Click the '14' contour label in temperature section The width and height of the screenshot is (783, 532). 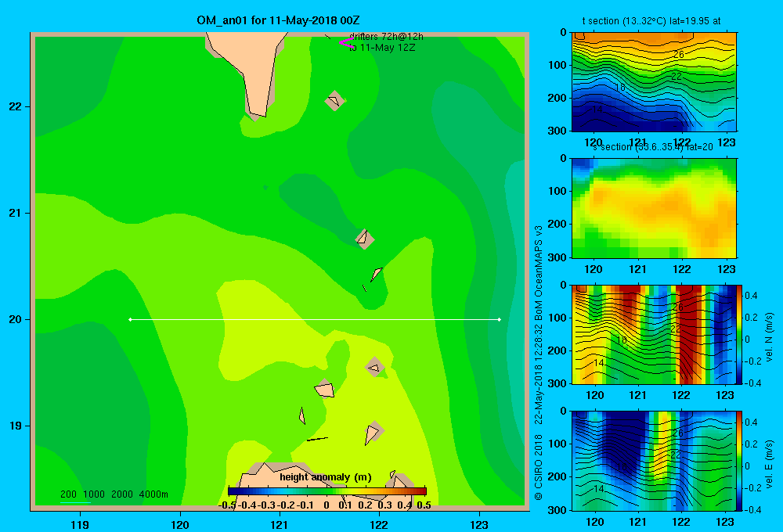pyautogui.click(x=597, y=110)
